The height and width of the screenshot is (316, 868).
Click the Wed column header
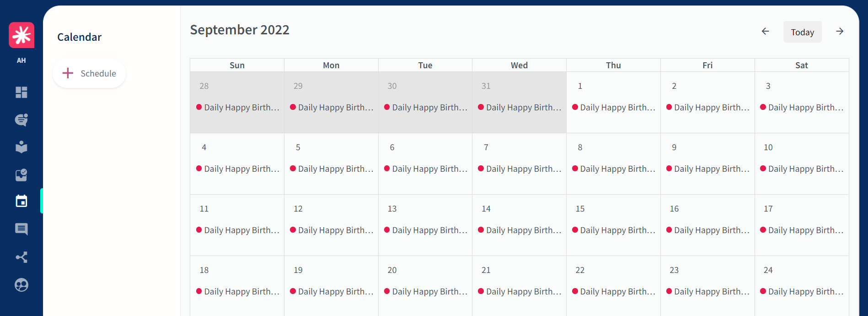[x=519, y=65]
